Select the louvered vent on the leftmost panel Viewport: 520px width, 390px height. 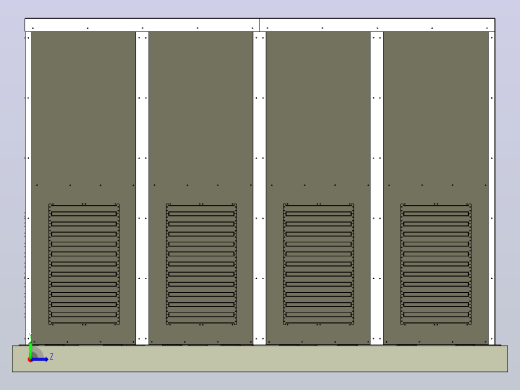coord(84,264)
